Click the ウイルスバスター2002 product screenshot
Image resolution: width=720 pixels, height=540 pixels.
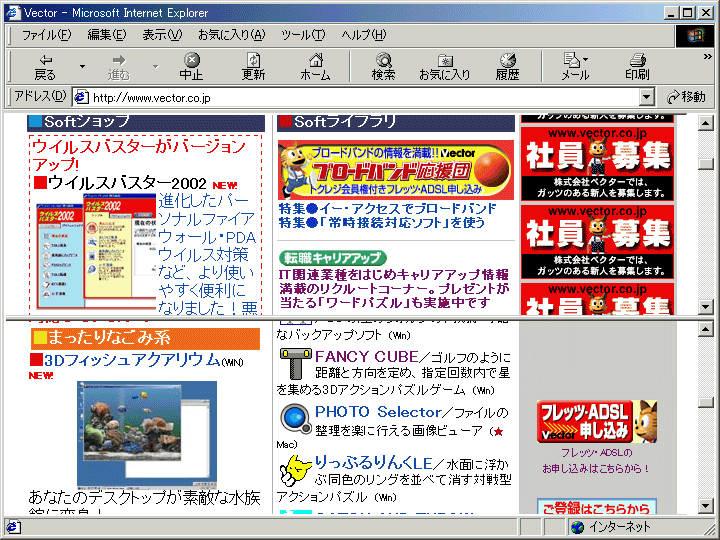pos(96,250)
